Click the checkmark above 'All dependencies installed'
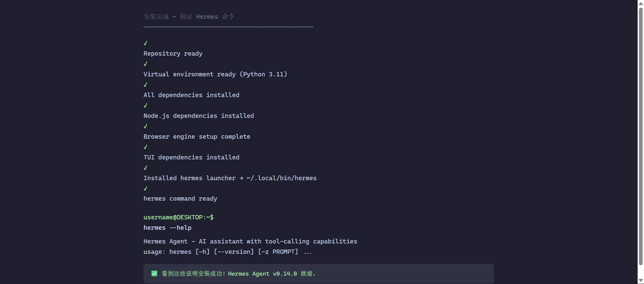The image size is (644, 284). (146, 85)
